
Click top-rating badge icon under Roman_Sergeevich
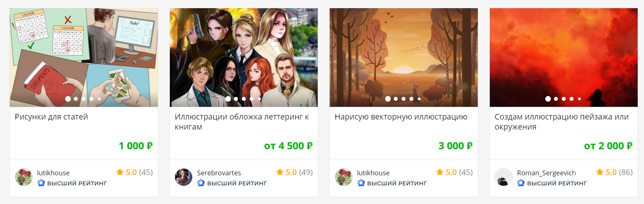click(521, 183)
